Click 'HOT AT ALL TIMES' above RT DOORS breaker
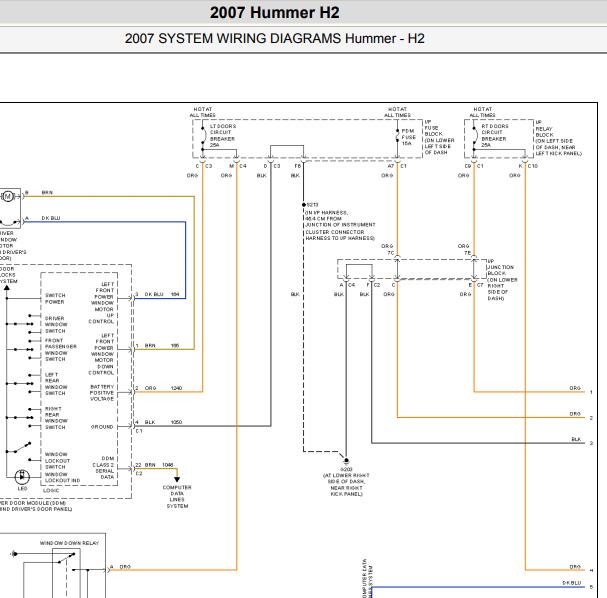 pos(482,112)
